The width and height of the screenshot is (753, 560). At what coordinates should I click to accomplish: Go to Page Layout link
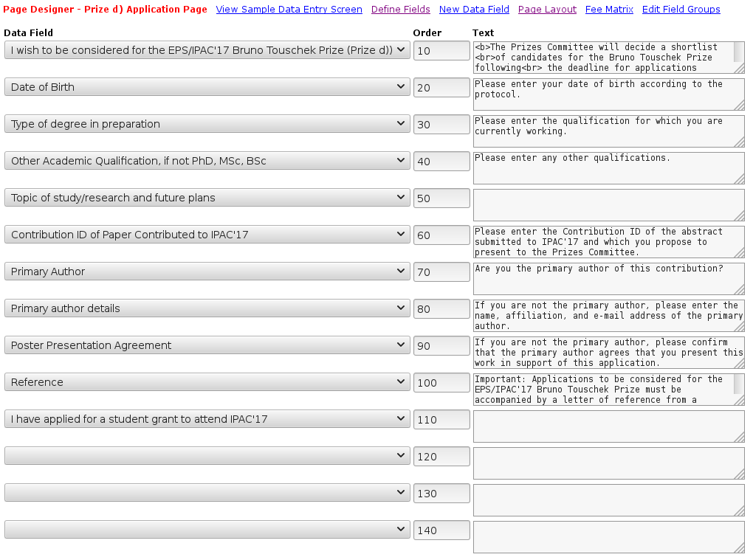[x=547, y=9]
